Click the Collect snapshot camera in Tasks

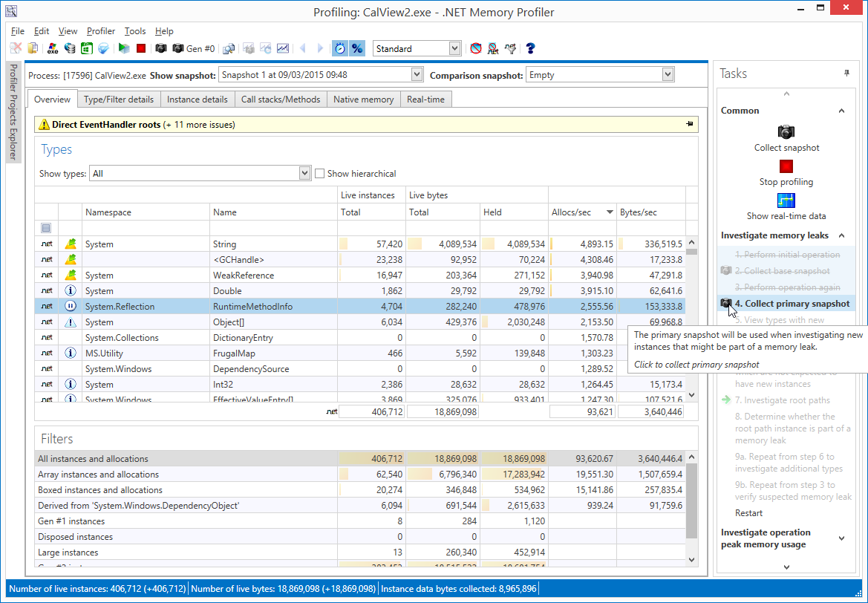click(x=786, y=132)
